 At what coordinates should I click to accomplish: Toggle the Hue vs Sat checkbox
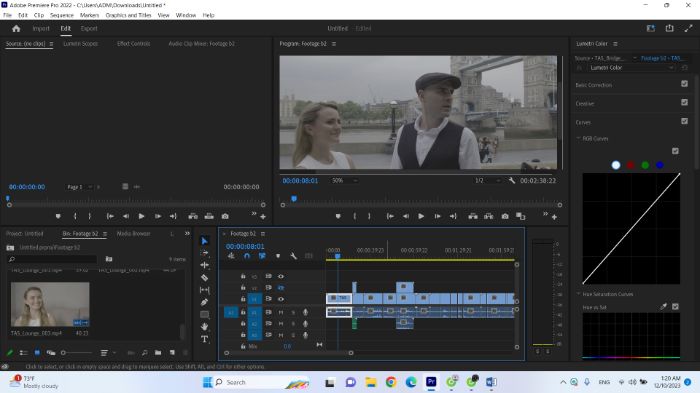coord(675,306)
